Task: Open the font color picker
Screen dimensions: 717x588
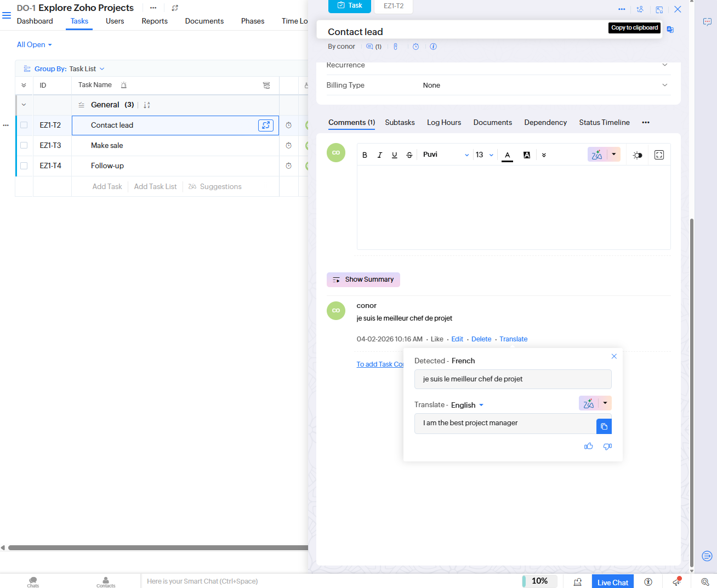Action: click(x=508, y=155)
